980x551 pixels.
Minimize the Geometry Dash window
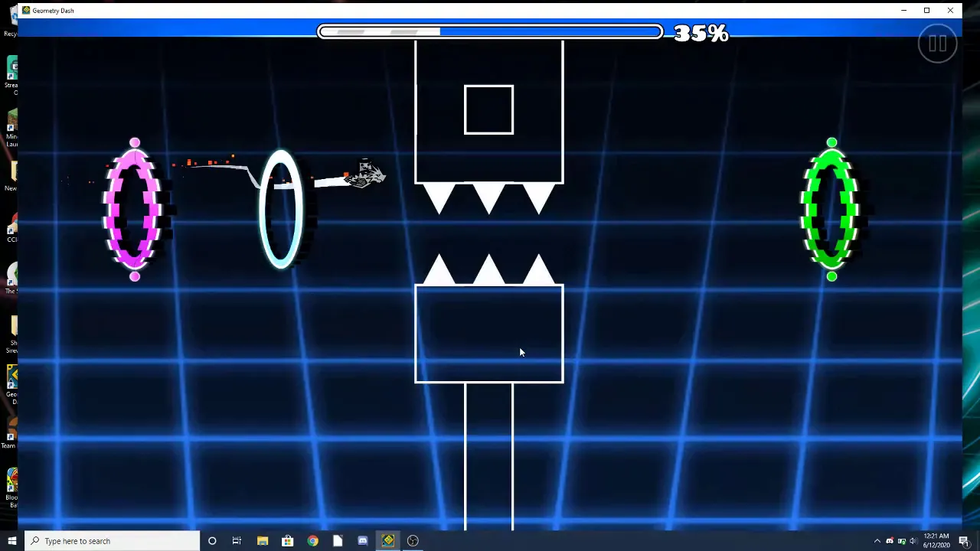pos(903,10)
